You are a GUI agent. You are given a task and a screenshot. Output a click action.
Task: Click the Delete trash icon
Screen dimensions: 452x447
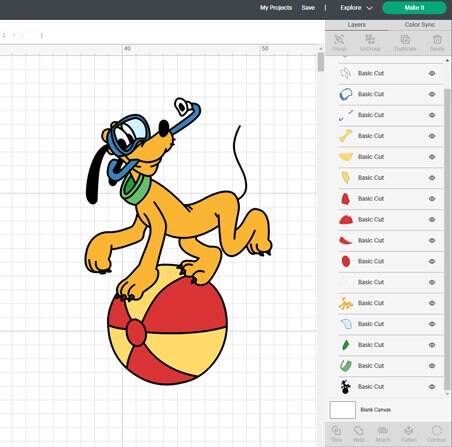(437, 39)
